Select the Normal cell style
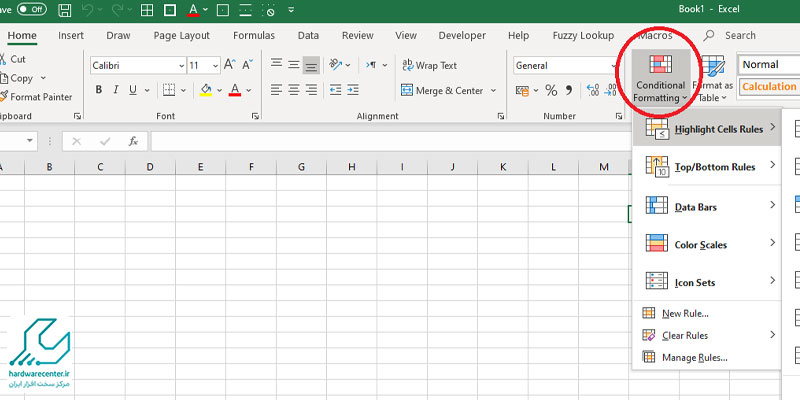 (768, 65)
